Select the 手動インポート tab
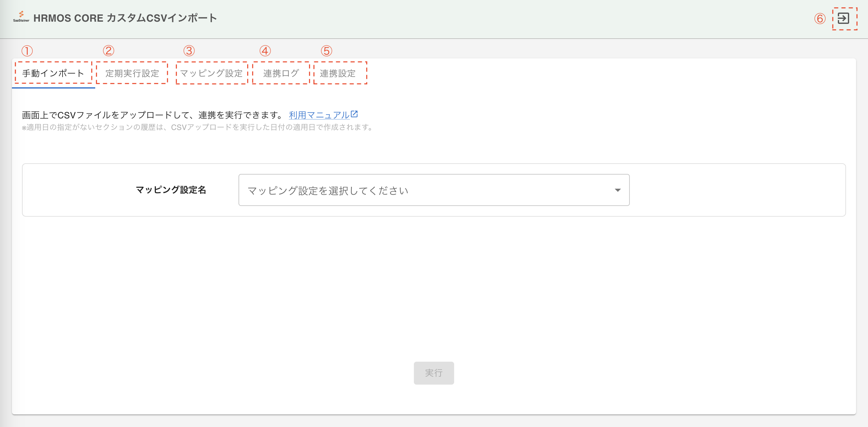 coord(53,73)
